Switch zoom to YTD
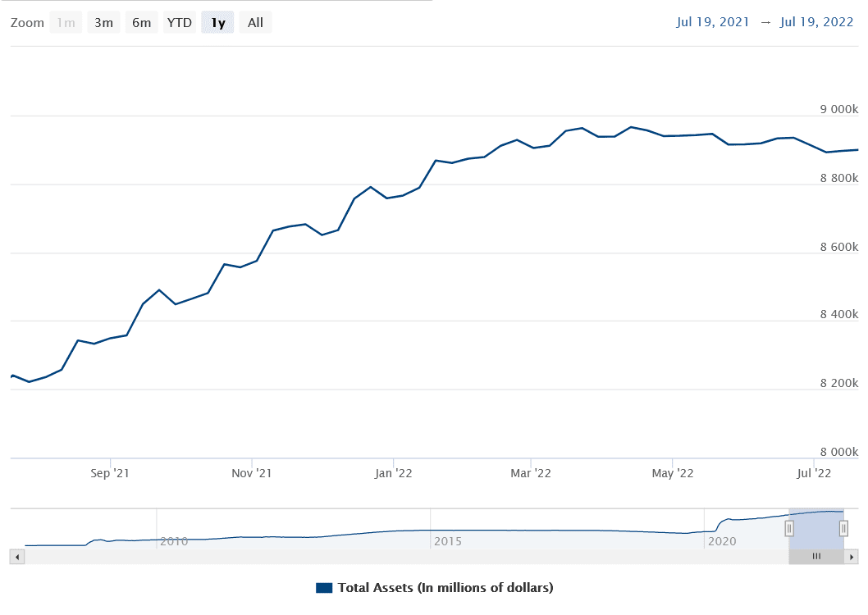Image resolution: width=868 pixels, height=615 pixels. (179, 23)
